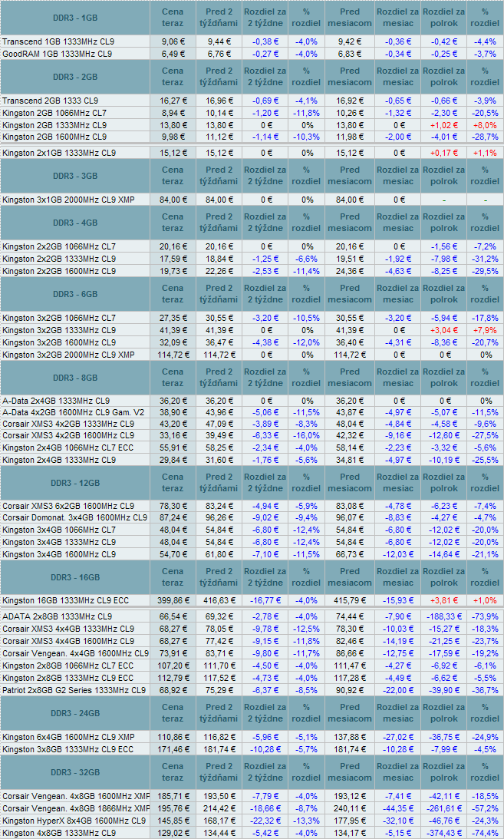Screen dimensions: 504x839
Task: Click the Cena teraz header in DDR3 - 1GB section
Action: coord(172,18)
